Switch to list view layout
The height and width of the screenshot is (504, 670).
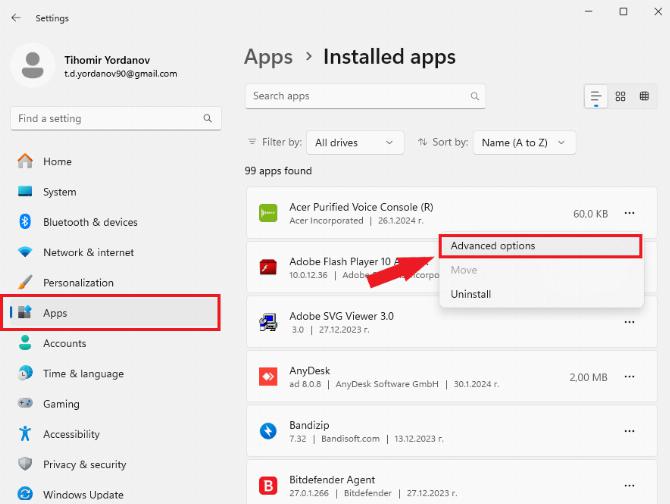click(596, 97)
